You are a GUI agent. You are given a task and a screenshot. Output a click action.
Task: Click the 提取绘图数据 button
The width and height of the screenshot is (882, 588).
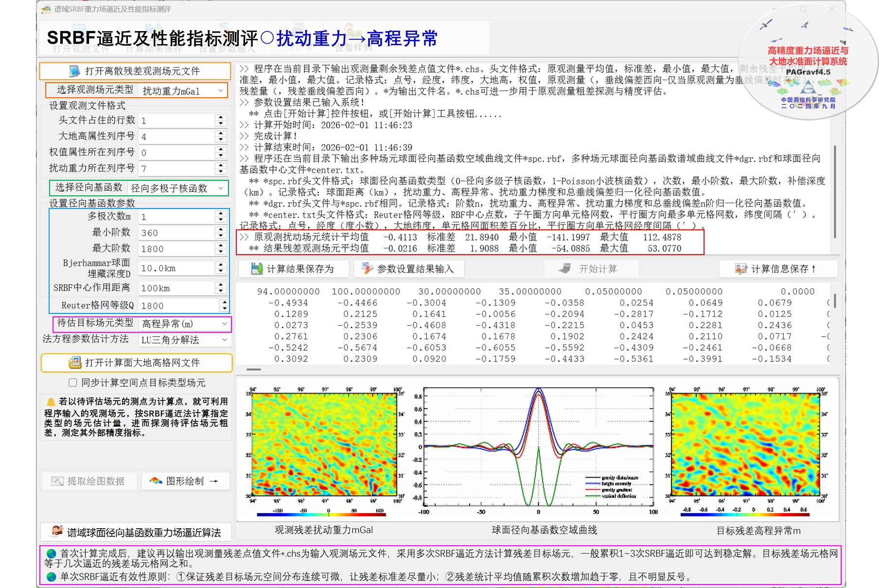pyautogui.click(x=88, y=481)
